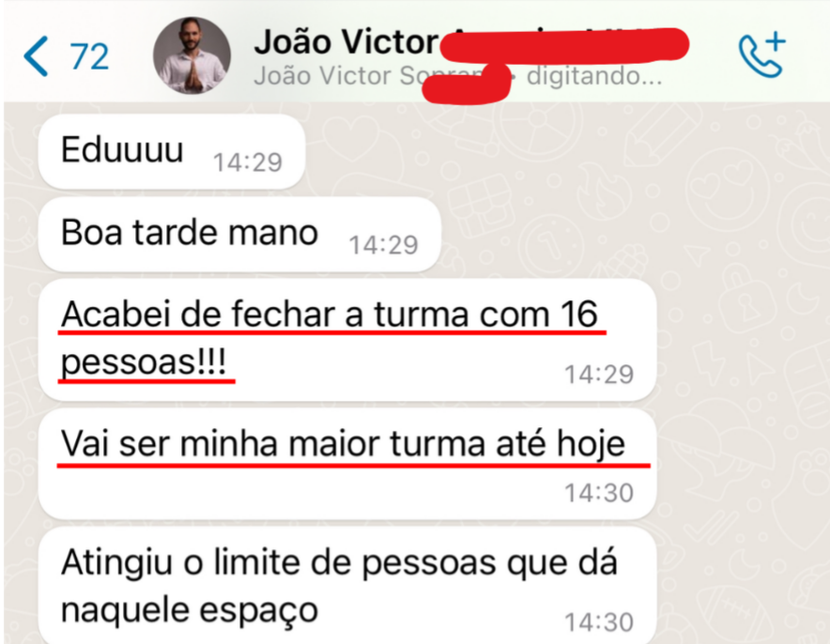830x644 pixels.
Task: Tap the 72 unread chats counter
Action: point(89,56)
